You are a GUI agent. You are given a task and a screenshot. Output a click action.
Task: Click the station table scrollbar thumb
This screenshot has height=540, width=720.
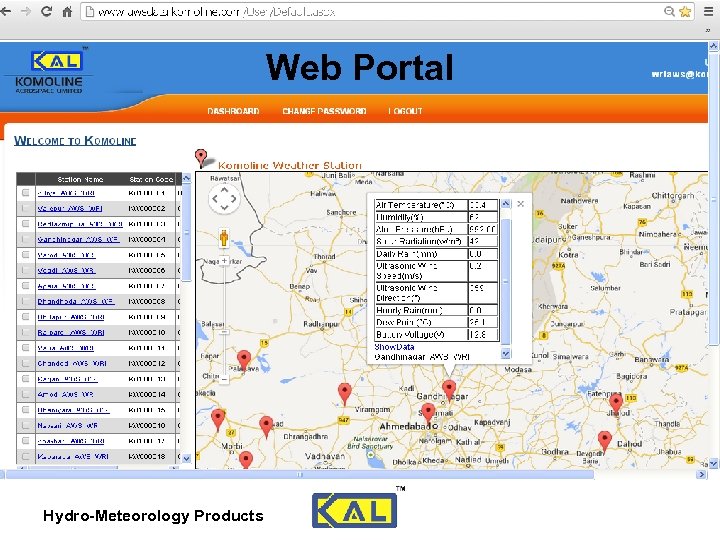(186, 233)
